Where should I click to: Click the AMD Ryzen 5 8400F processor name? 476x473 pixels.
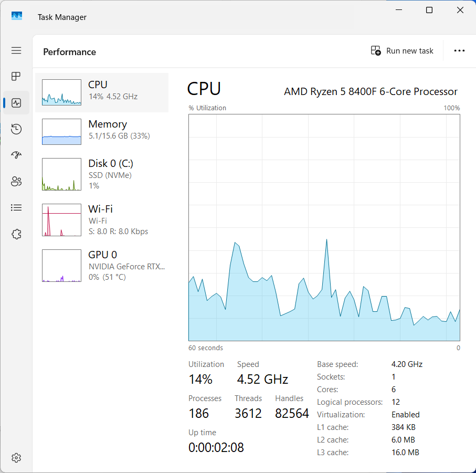point(371,91)
